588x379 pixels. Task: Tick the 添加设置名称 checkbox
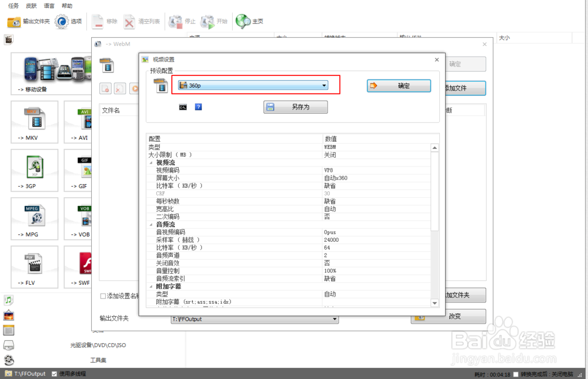[x=103, y=296]
